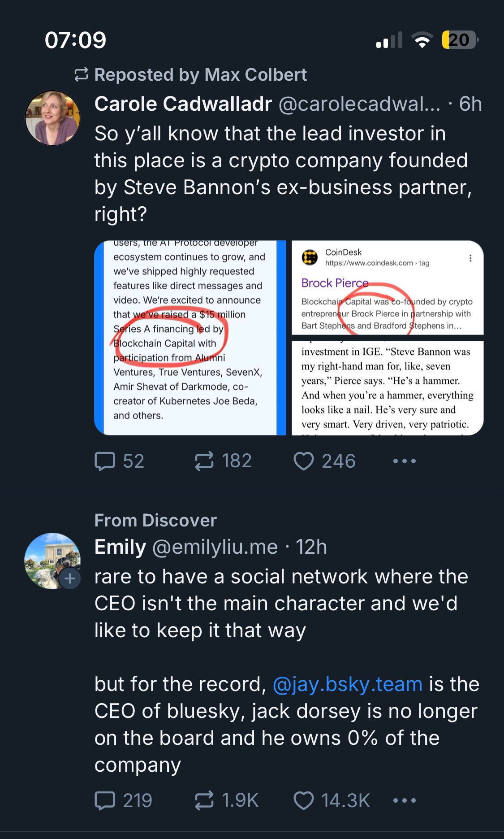The height and width of the screenshot is (839, 504).
Task: Open the CoinDesk Brock Pierce screenshot
Action: (387, 288)
